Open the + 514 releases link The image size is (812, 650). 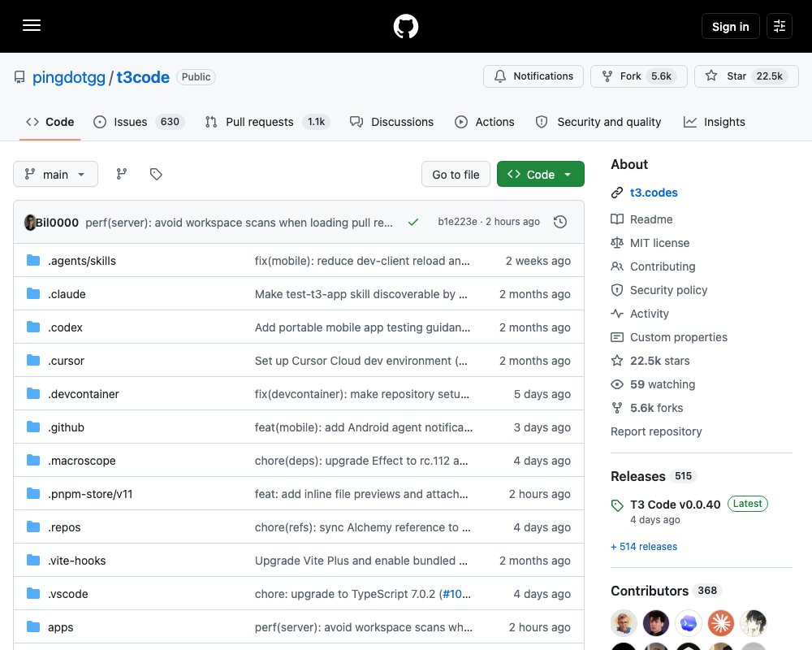tap(644, 546)
